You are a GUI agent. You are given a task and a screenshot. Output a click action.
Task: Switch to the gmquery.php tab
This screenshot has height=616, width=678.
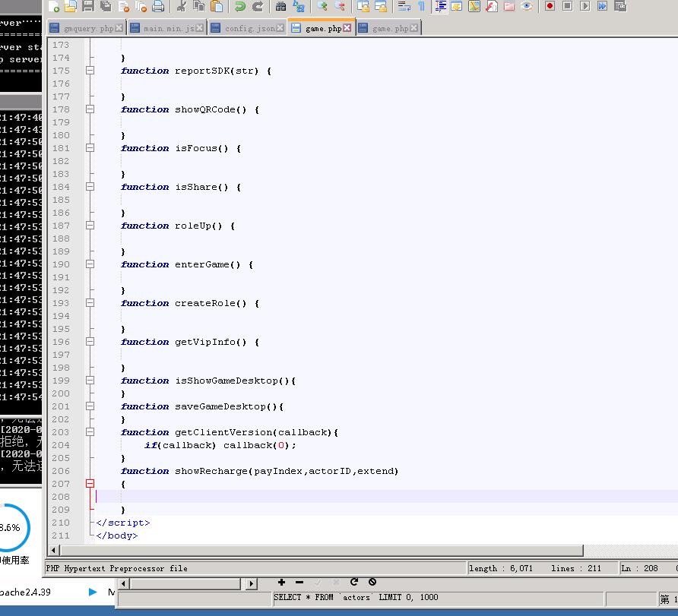click(x=88, y=28)
